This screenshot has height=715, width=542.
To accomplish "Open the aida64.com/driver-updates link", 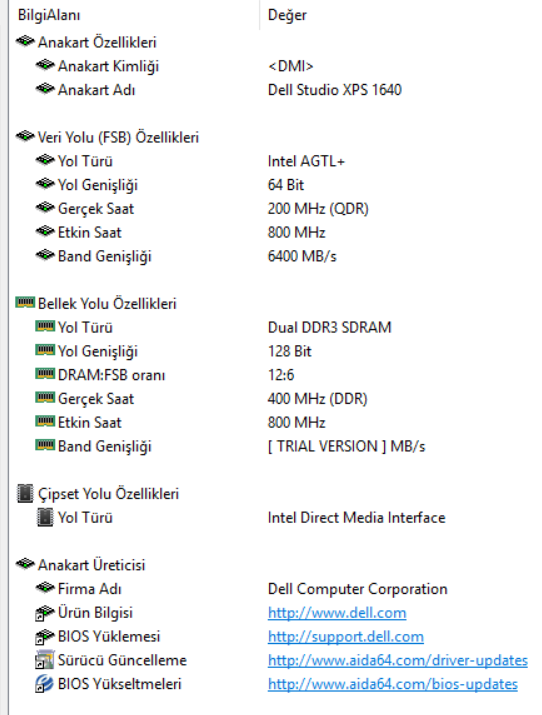I will (x=397, y=660).
